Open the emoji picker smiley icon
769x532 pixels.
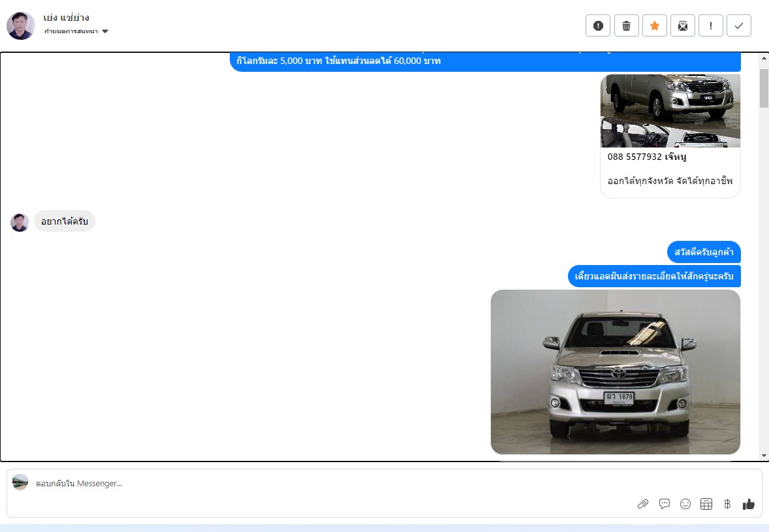[x=685, y=504]
